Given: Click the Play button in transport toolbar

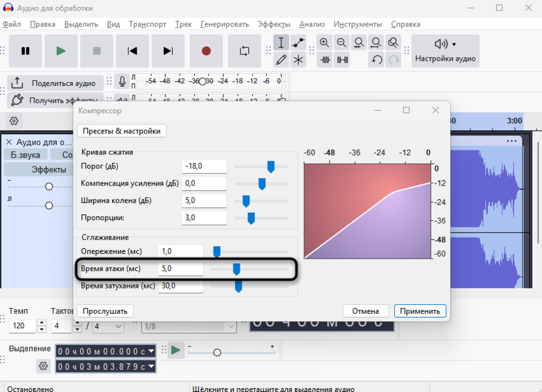Looking at the screenshot, I should coord(61,51).
